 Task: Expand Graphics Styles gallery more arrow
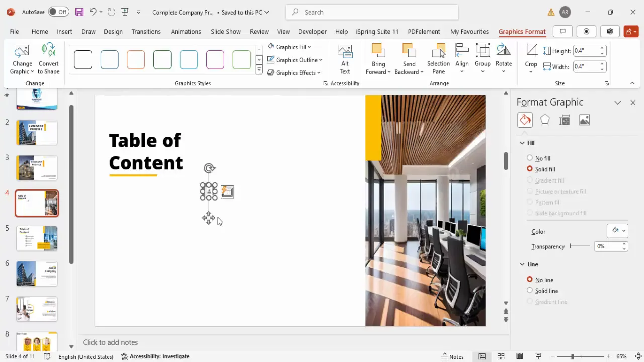click(259, 70)
